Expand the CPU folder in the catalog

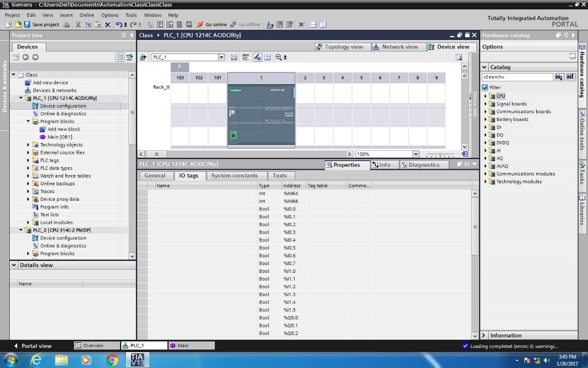pos(485,96)
